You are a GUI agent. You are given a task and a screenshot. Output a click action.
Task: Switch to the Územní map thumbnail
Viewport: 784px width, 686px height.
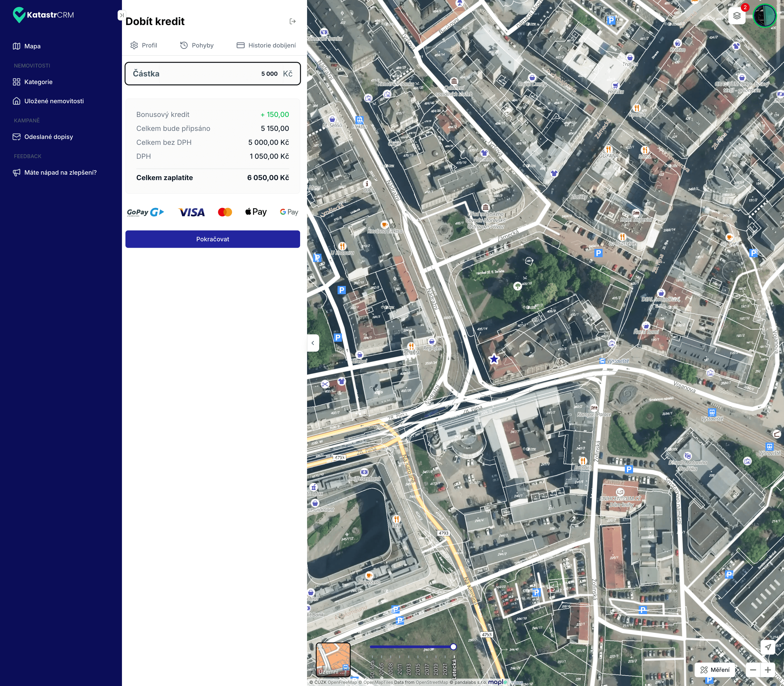click(333, 660)
